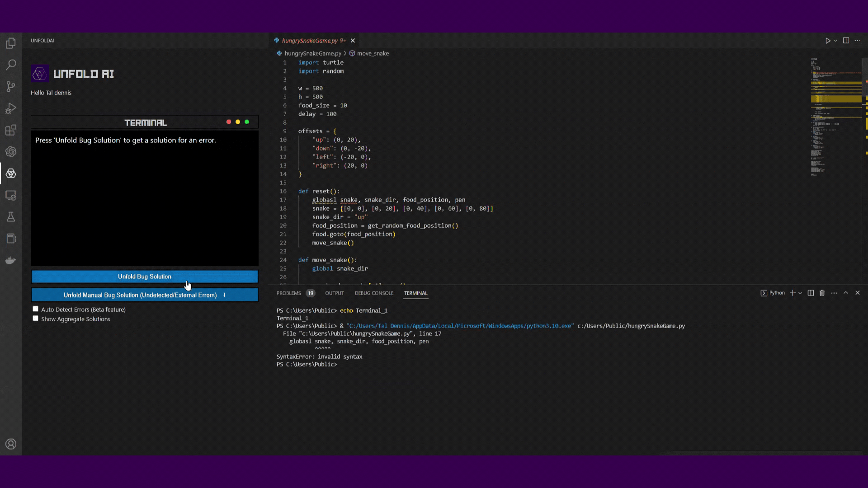
Task: Open the Remote Explorer view
Action: click(x=11, y=195)
